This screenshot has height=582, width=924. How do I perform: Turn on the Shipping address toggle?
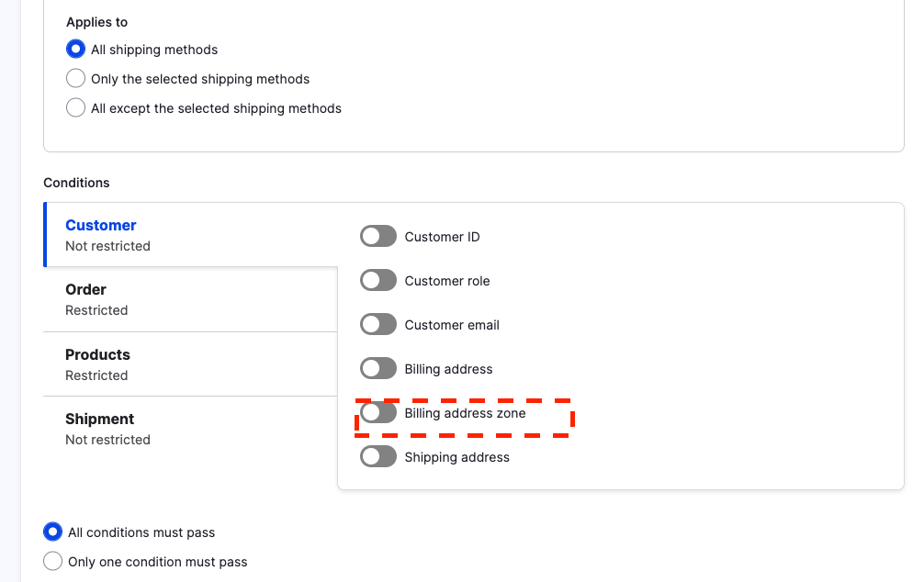coord(377,456)
